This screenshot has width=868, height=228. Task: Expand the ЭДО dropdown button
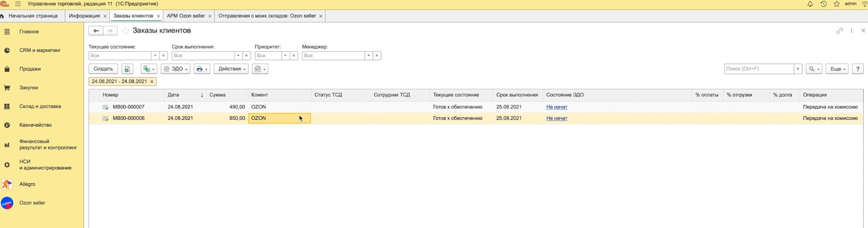[175, 69]
